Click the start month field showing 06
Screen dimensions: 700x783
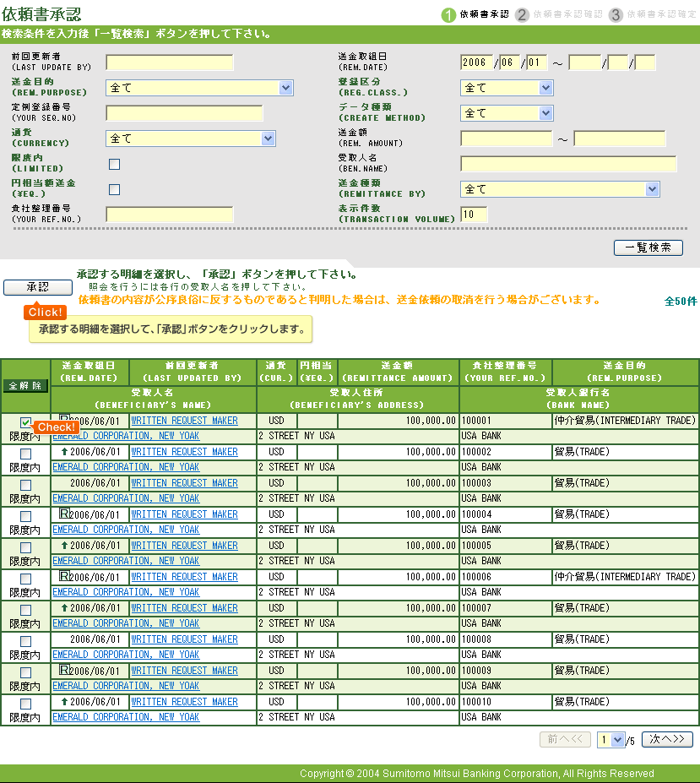[x=509, y=63]
